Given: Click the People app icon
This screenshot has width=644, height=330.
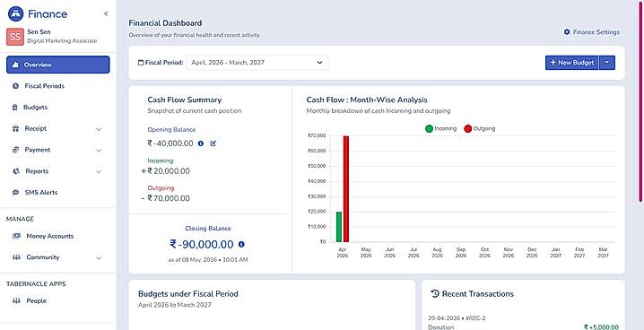Looking at the screenshot, I should click(16, 301).
